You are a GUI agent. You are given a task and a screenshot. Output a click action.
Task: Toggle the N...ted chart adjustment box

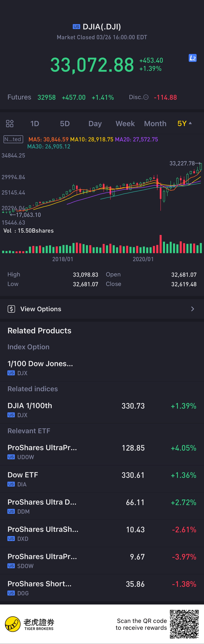click(13, 139)
